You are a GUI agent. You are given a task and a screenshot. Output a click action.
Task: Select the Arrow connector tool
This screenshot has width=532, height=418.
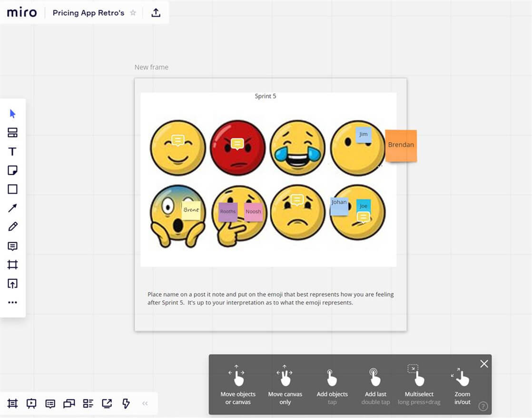tap(12, 209)
